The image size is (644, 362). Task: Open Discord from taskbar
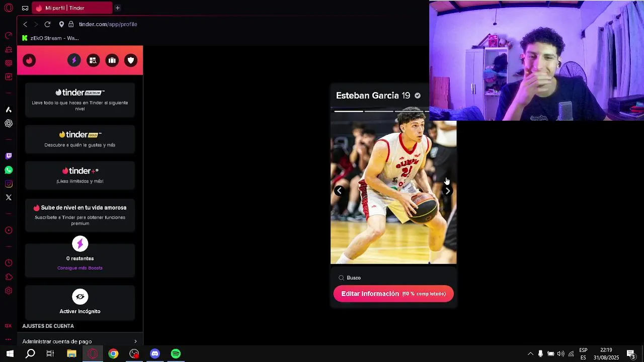(155, 354)
